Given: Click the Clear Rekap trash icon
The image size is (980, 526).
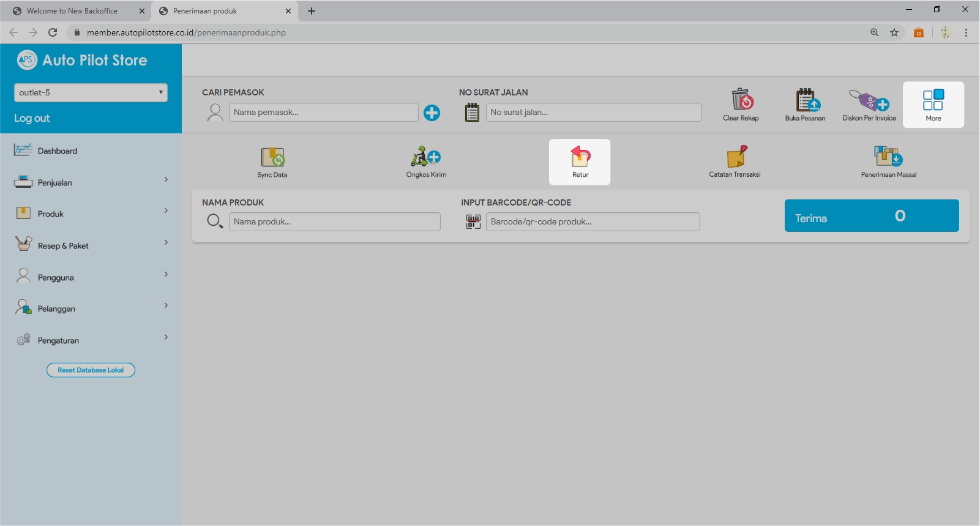Looking at the screenshot, I should (741, 100).
